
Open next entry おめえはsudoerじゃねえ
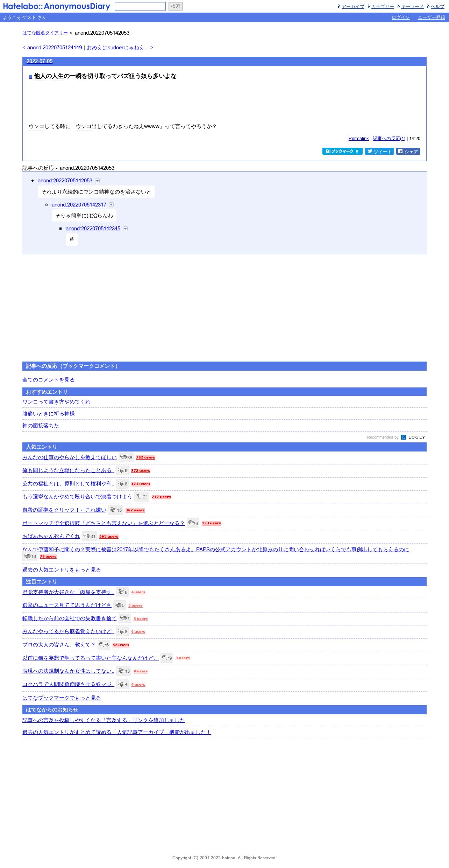coord(120,48)
